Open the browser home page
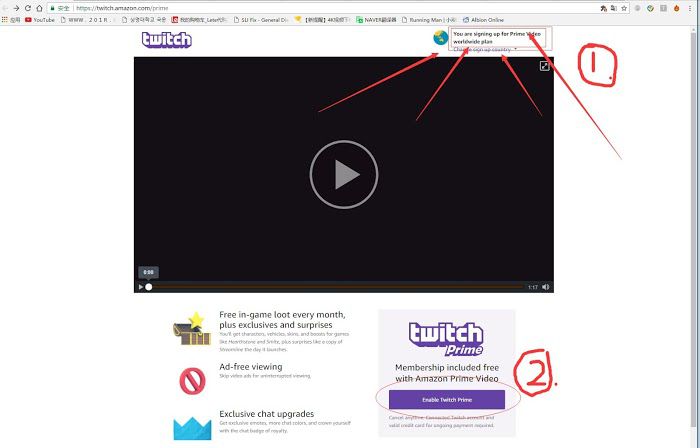This screenshot has width=700, height=448. tap(39, 8)
